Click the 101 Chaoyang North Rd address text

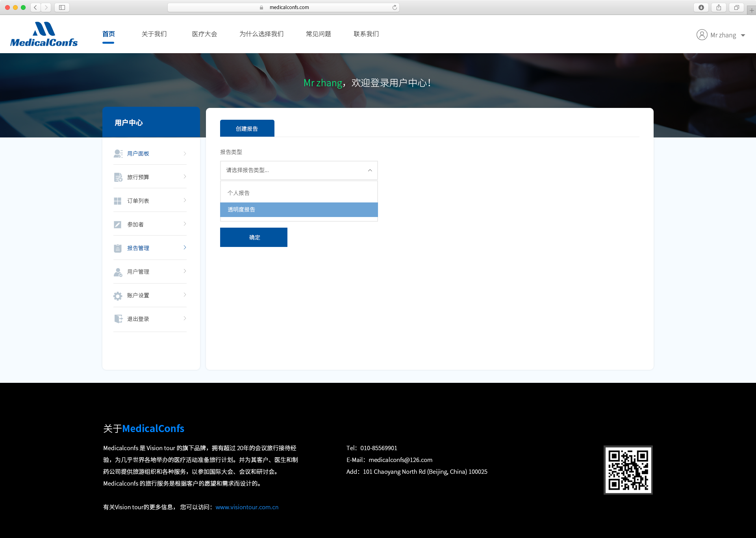[425, 471]
